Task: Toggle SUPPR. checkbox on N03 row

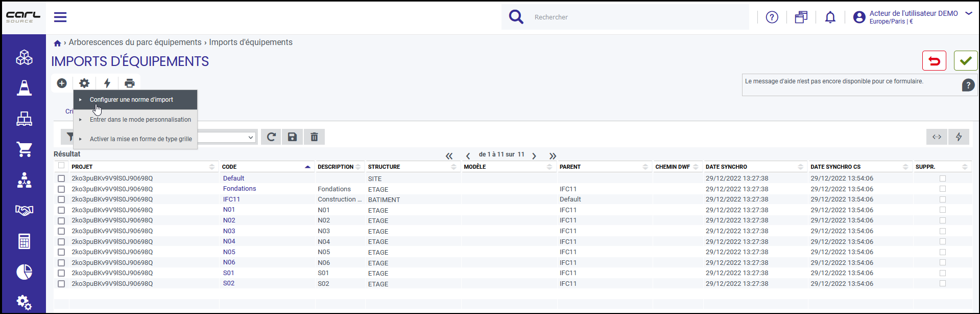Action: [x=943, y=231]
